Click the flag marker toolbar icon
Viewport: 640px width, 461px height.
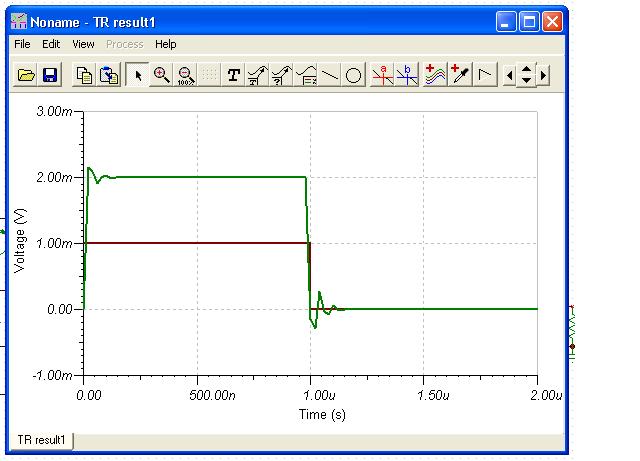tap(485, 75)
